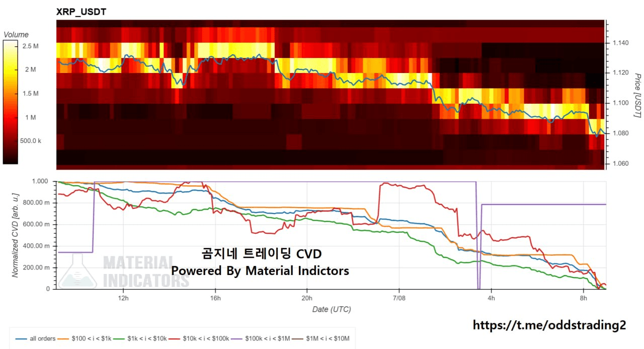The width and height of the screenshot is (644, 349).
Task: Select the 16h tick on the time axis
Action: [x=215, y=297]
